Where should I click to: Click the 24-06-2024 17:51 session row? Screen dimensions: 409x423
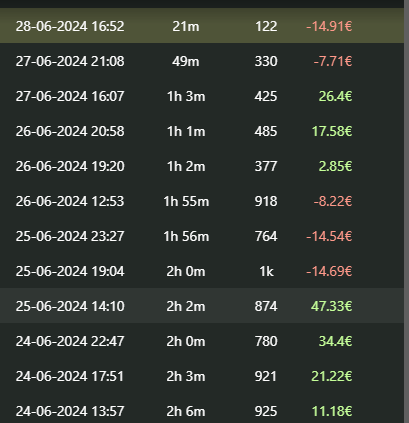click(202, 376)
